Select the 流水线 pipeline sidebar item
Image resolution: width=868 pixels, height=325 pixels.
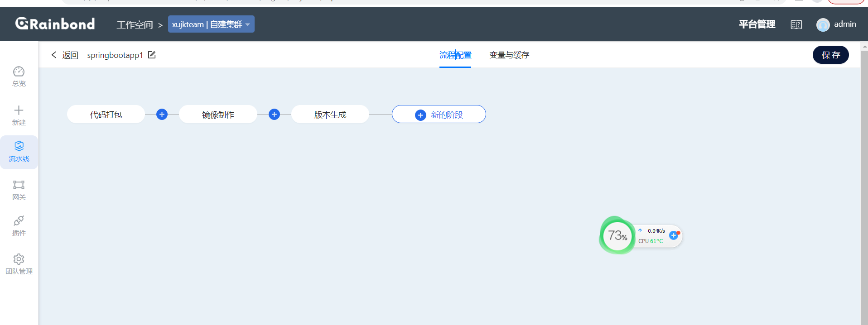[x=19, y=152]
